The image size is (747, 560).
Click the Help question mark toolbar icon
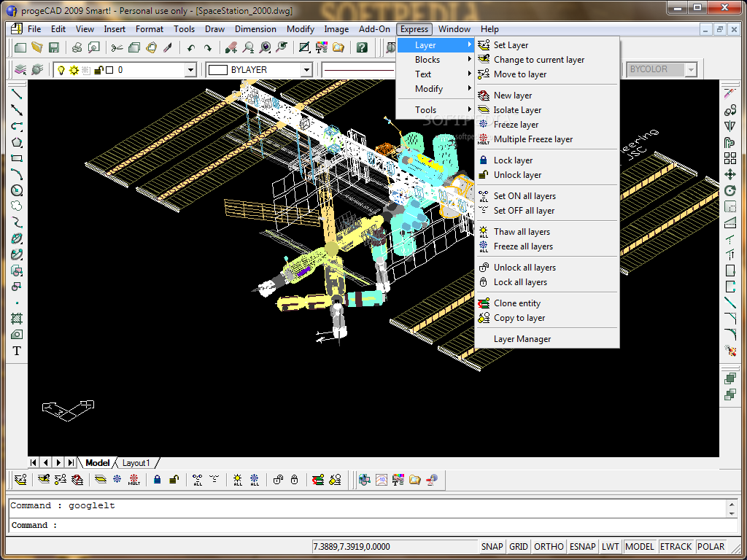pos(362,47)
